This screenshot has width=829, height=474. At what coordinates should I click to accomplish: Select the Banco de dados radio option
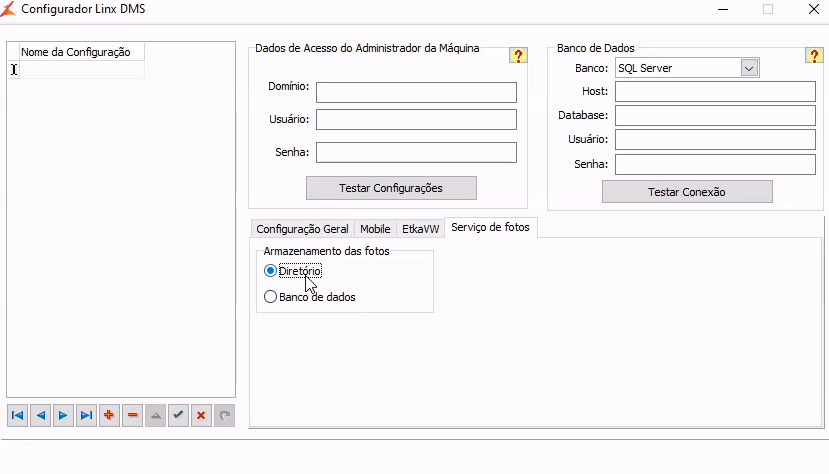(x=309, y=297)
